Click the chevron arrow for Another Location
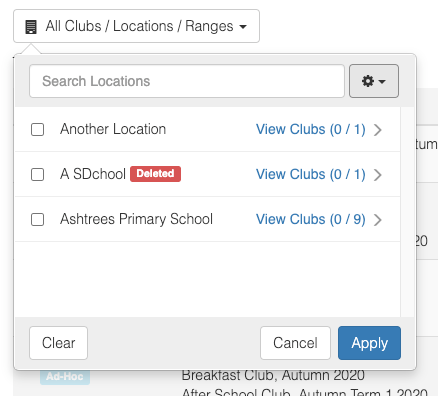Image resolution: width=438 pixels, height=396 pixels. [x=378, y=130]
